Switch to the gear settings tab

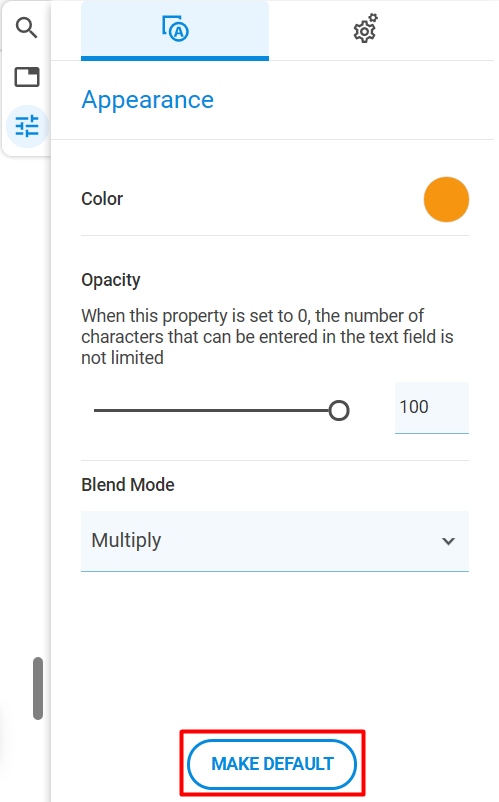pos(365,29)
